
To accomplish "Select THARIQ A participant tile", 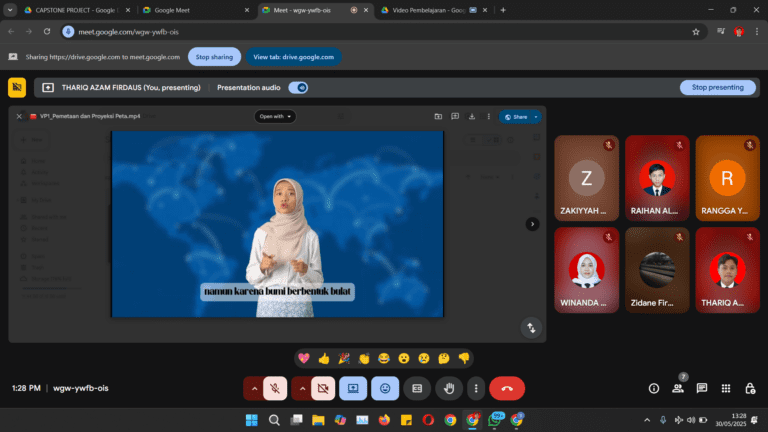I will click(x=727, y=270).
